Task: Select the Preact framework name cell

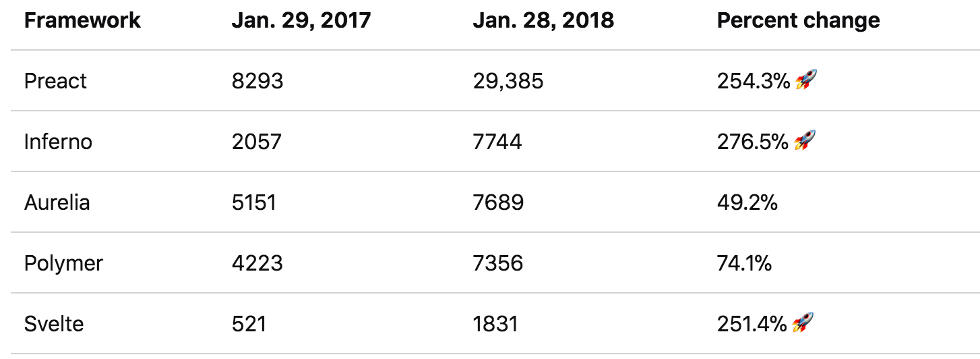Action: 55,81
